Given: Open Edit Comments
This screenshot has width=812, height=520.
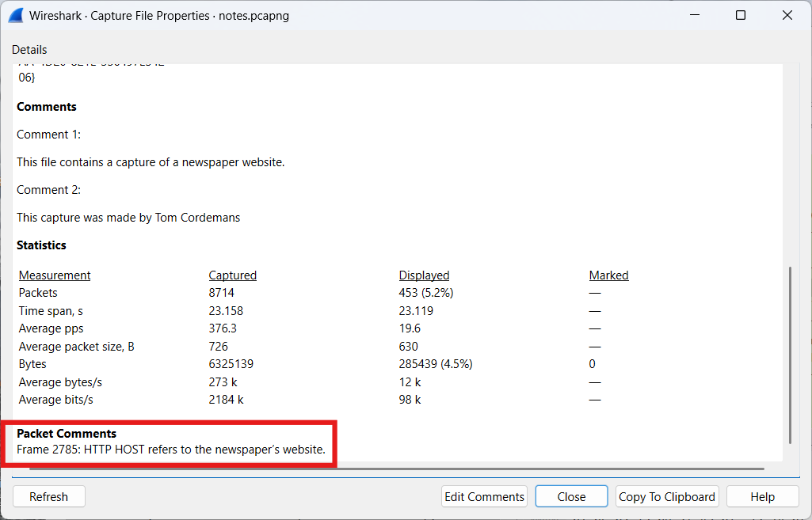Looking at the screenshot, I should pos(484,496).
